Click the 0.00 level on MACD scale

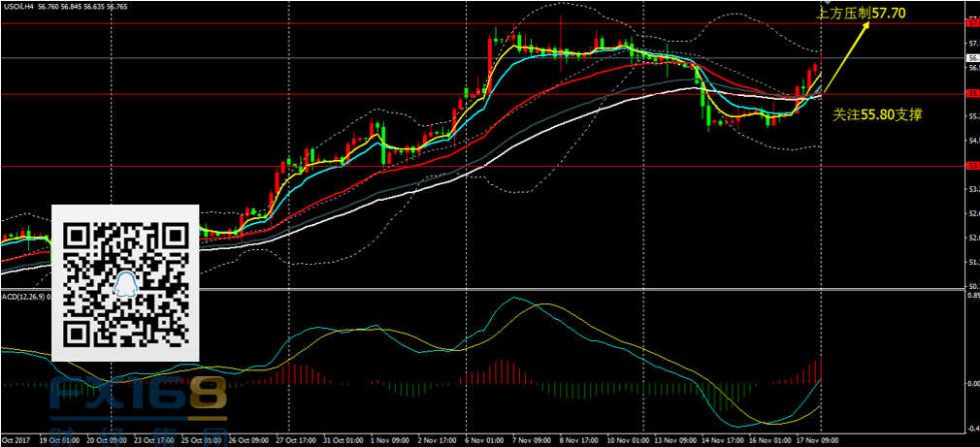[971, 383]
